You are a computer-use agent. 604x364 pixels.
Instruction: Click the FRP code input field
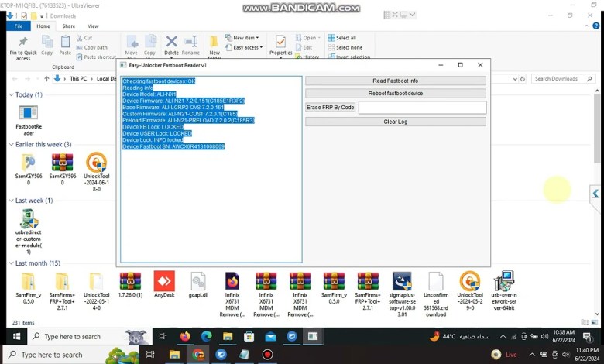[422, 108]
